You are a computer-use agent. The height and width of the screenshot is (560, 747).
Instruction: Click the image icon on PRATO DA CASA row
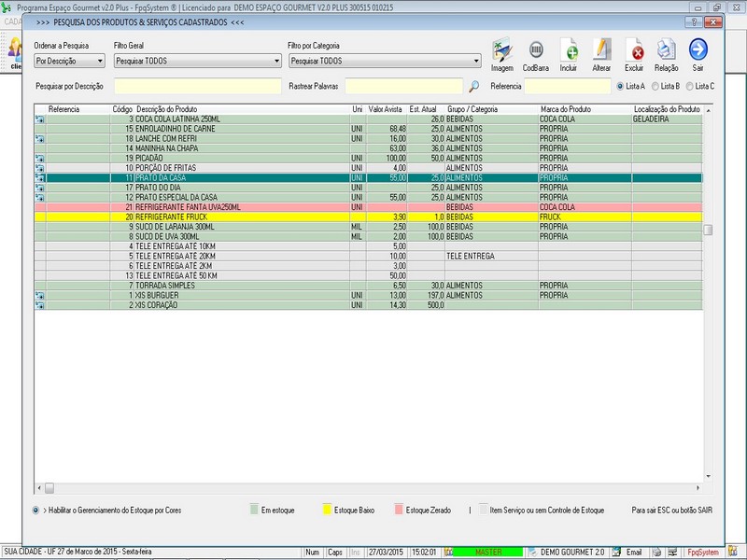pos(40,178)
